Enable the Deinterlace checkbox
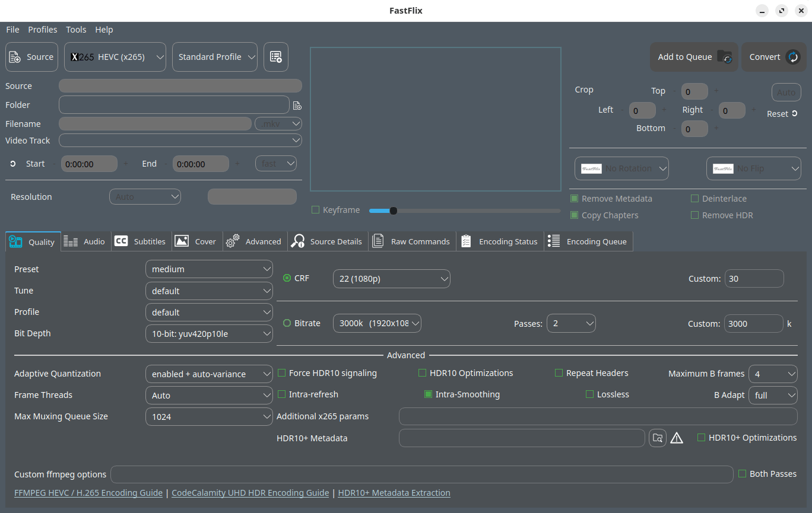Viewport: 812px width, 513px height. 694,199
